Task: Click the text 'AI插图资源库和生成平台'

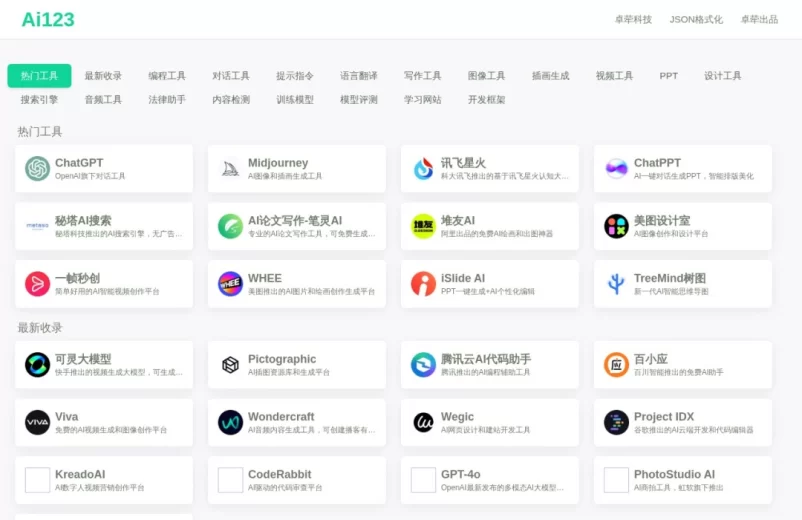Action: [289, 372]
